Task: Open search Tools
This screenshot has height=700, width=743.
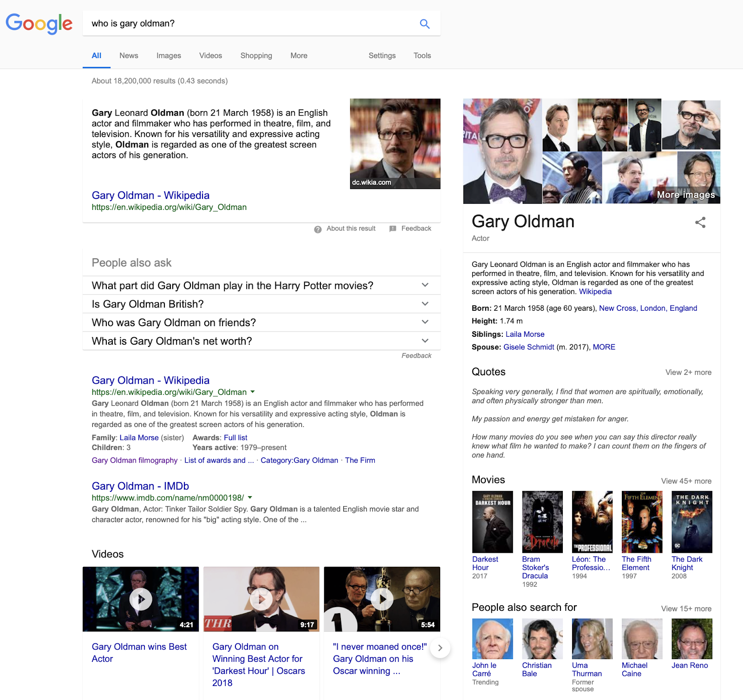Action: (x=422, y=56)
